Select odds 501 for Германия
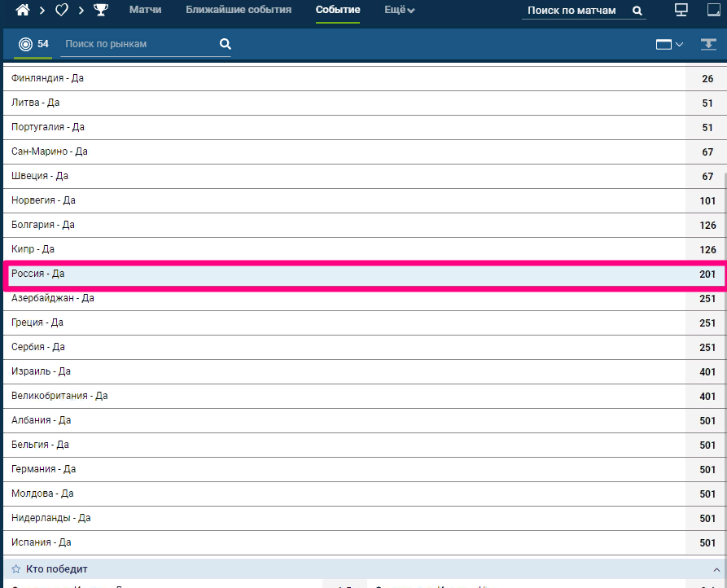Screen dimensions: 727x588 coord(707,470)
